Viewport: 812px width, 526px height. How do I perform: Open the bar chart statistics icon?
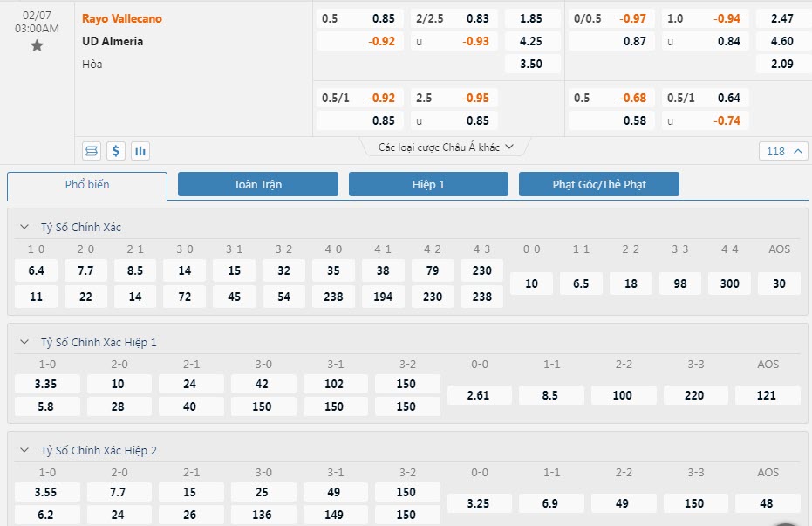coord(140,151)
